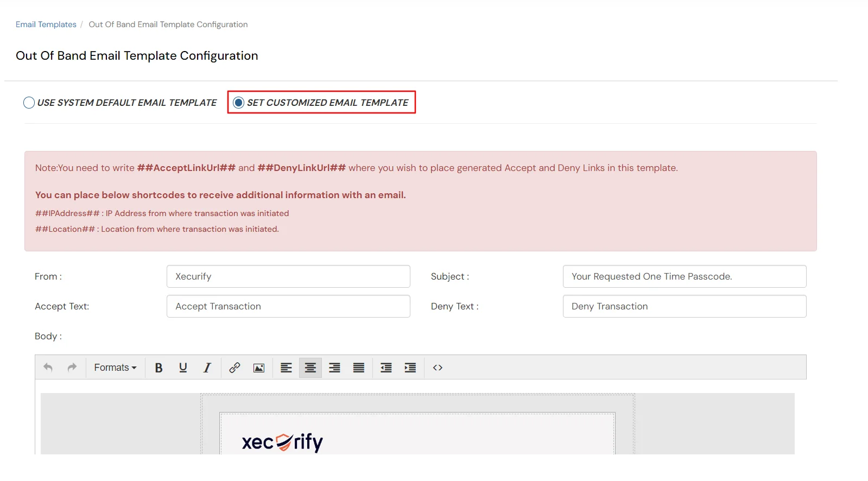Image resolution: width=868 pixels, height=481 pixels.
Task: Edit the From field containing Xecurify
Action: pyautogui.click(x=288, y=276)
